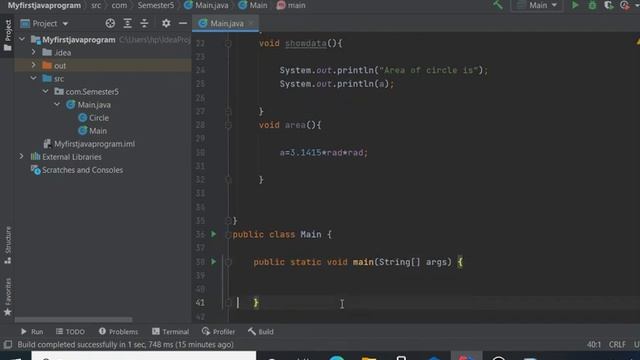640x360 pixels.
Task: Click the "Area of circle is" string
Action: 428,70
